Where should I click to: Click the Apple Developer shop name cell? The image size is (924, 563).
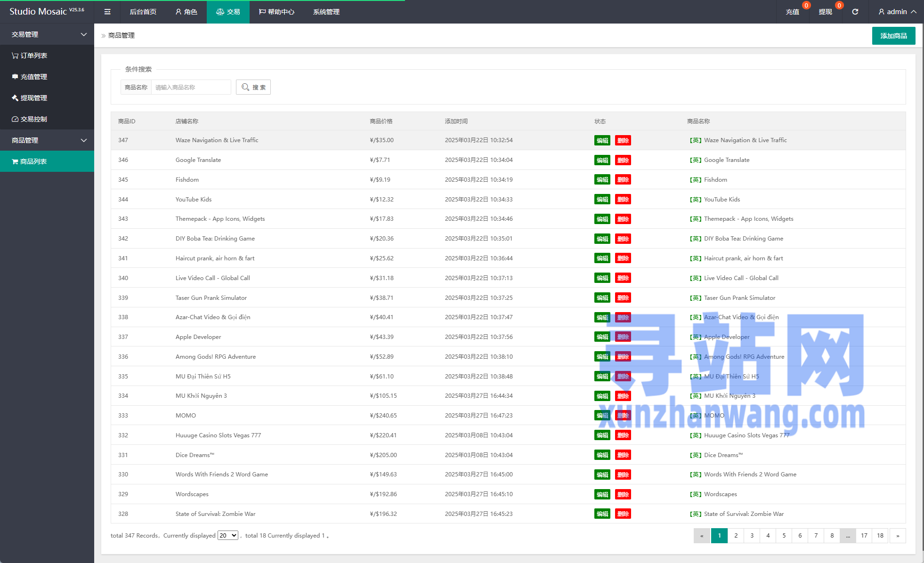coord(198,337)
